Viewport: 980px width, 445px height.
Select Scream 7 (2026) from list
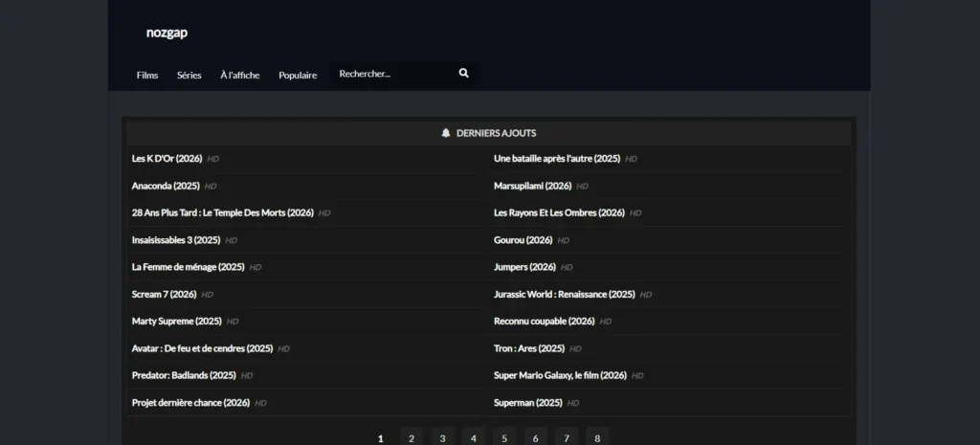click(x=164, y=295)
